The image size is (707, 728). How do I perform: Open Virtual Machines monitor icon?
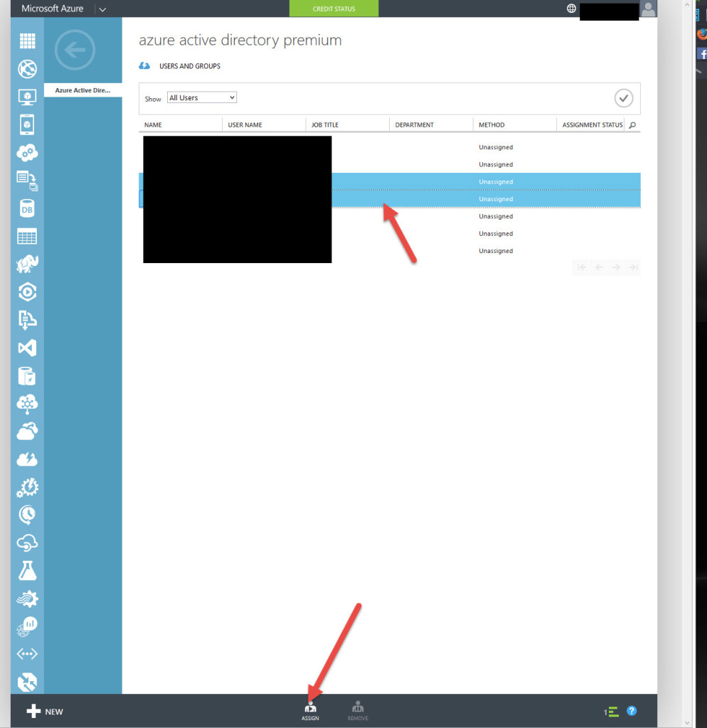pos(27,97)
